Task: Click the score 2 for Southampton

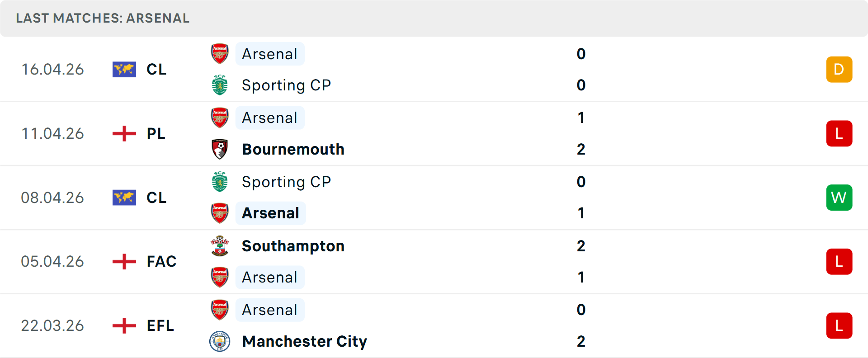Action: coord(581,246)
